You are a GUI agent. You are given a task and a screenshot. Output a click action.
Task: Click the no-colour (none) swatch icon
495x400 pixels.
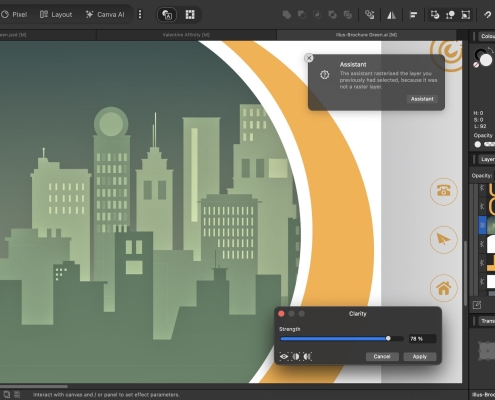pos(476,65)
